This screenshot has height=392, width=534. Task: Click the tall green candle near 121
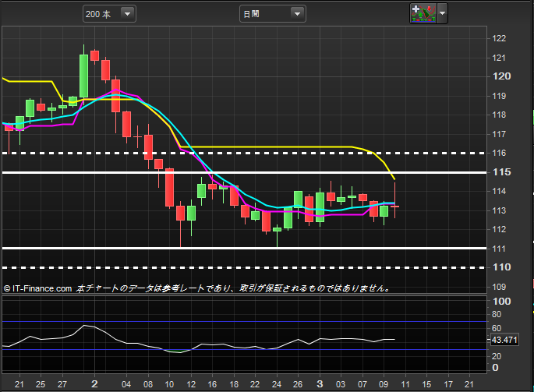coord(83,76)
